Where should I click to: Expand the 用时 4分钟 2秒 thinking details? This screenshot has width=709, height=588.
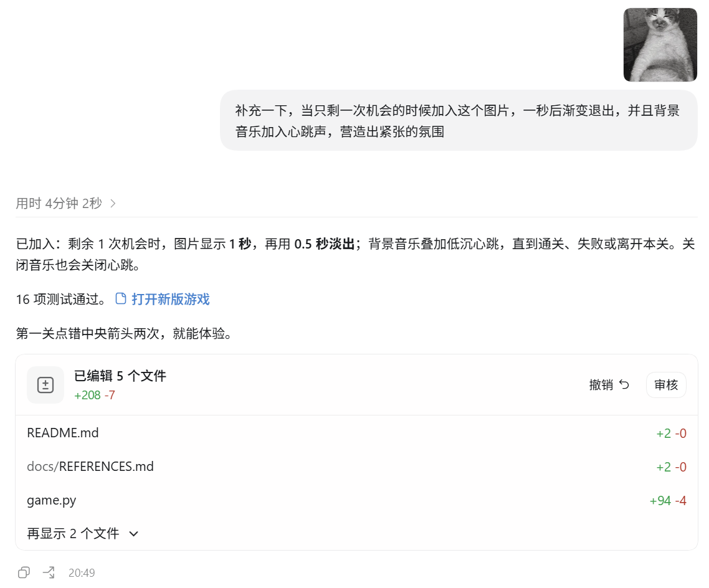[x=66, y=204]
